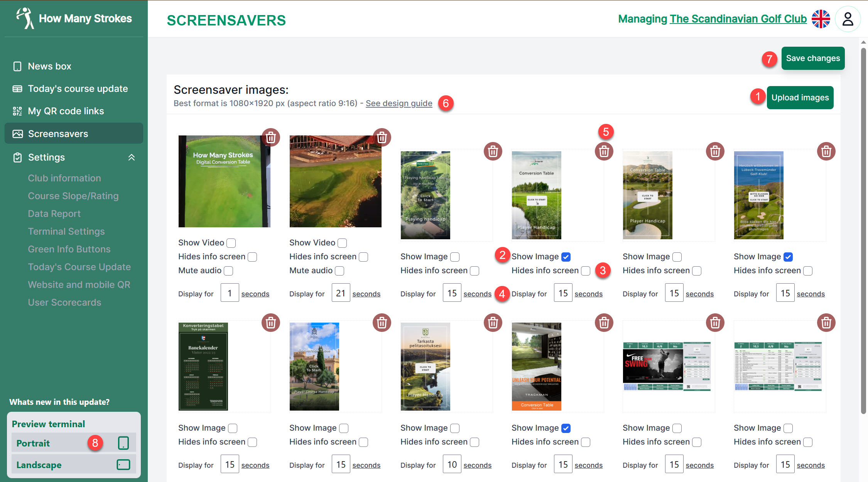The height and width of the screenshot is (482, 868).
Task: Click the Screensavers picture icon
Action: (x=18, y=134)
